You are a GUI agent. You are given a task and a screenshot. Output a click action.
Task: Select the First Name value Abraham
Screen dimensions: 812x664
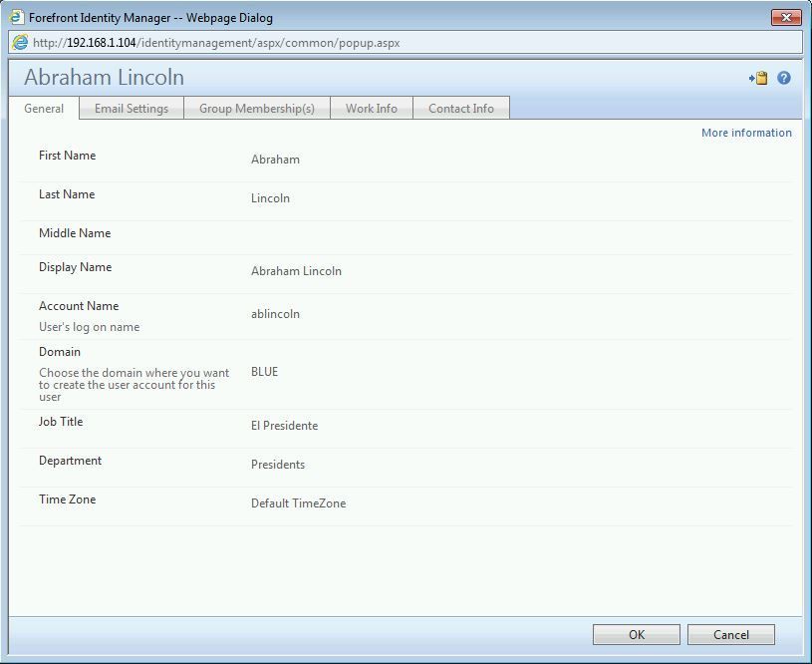(x=275, y=160)
